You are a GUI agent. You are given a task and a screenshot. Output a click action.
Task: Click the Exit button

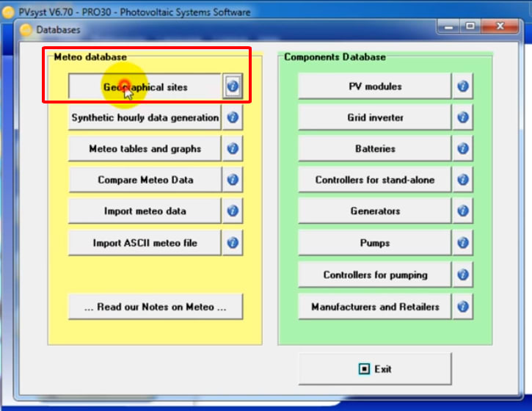click(375, 368)
